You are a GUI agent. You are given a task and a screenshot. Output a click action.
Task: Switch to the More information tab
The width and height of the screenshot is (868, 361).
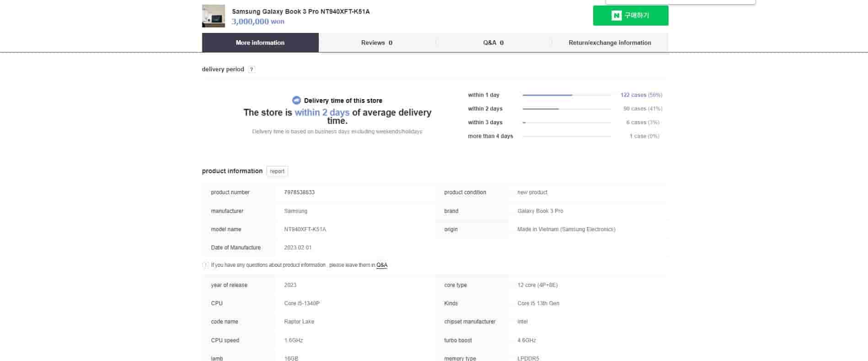tap(260, 42)
